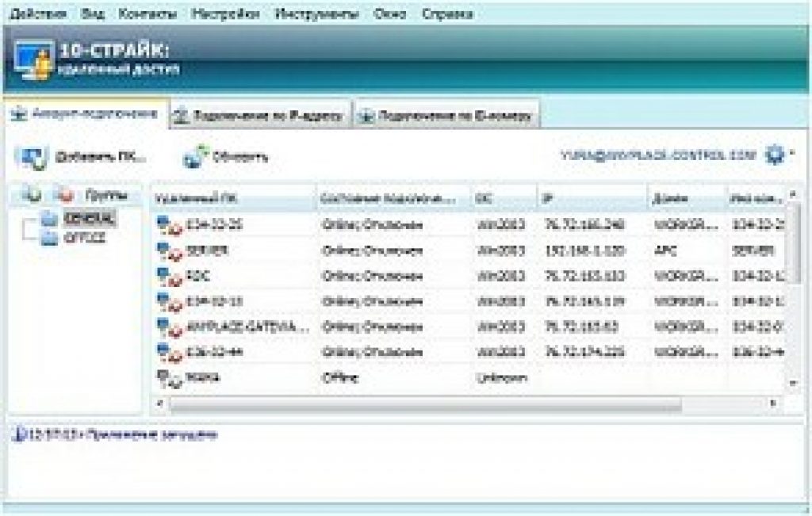This screenshot has width=812, height=516.
Task: Click the computer icon in ANYPLACE-GATEWA row
Action: click(170, 327)
